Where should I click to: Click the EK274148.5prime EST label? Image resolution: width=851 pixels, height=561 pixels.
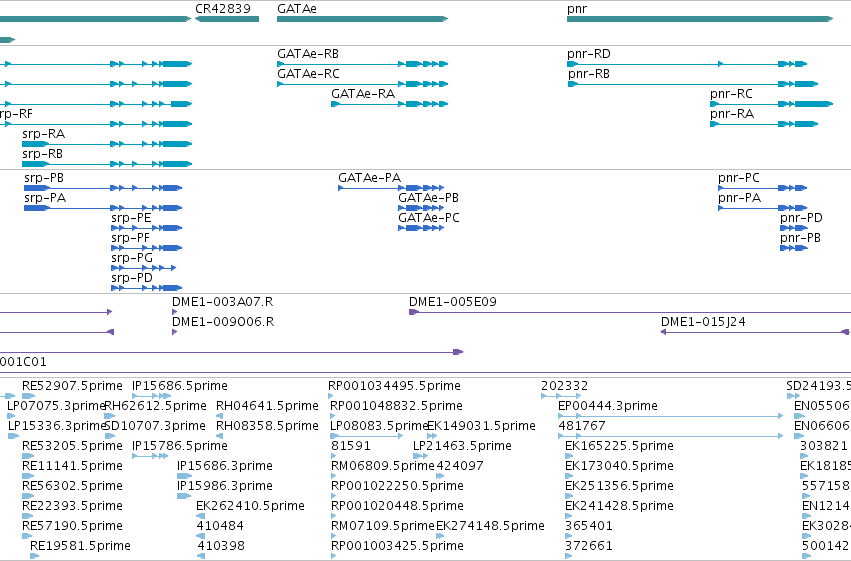(490, 527)
